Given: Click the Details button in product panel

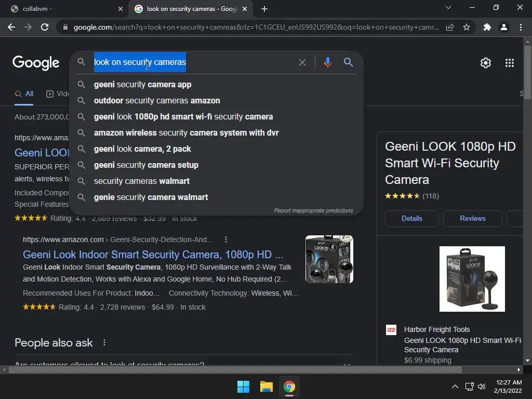Looking at the screenshot, I should pos(412,219).
